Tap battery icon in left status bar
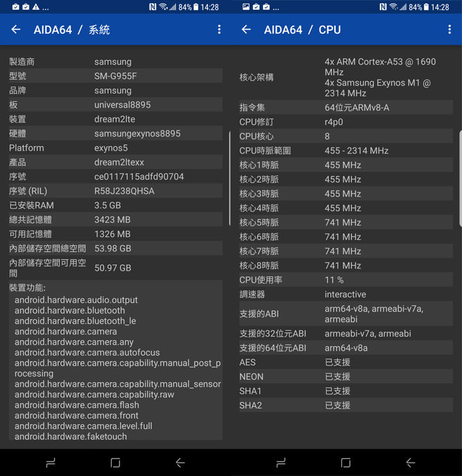Image resolution: width=462 pixels, height=476 pixels. [x=196, y=7]
